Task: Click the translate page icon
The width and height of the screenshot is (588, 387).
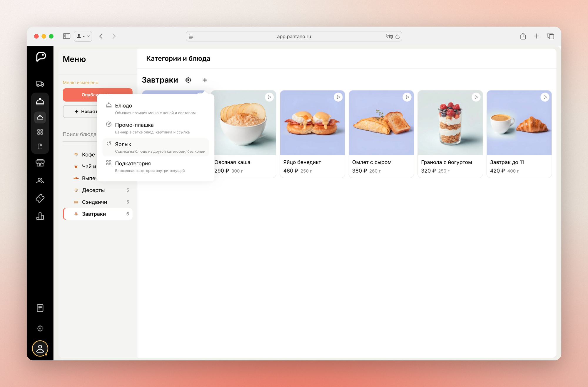Action: click(389, 36)
